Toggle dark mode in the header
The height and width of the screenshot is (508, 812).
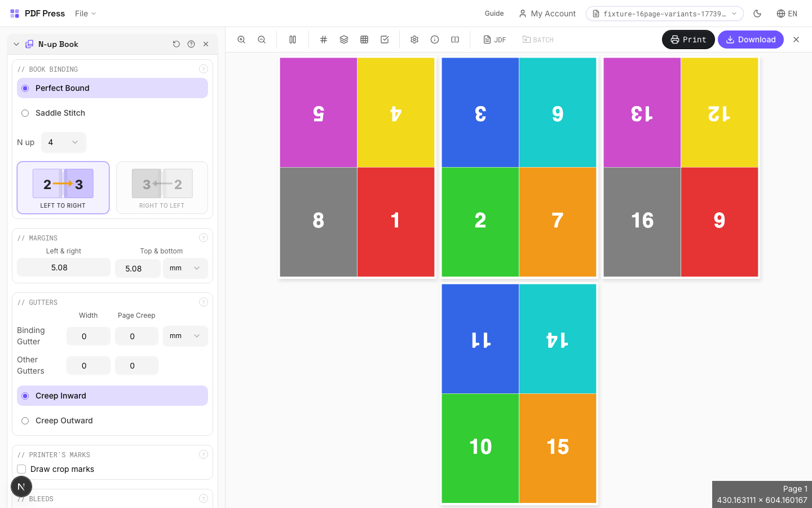click(757, 14)
